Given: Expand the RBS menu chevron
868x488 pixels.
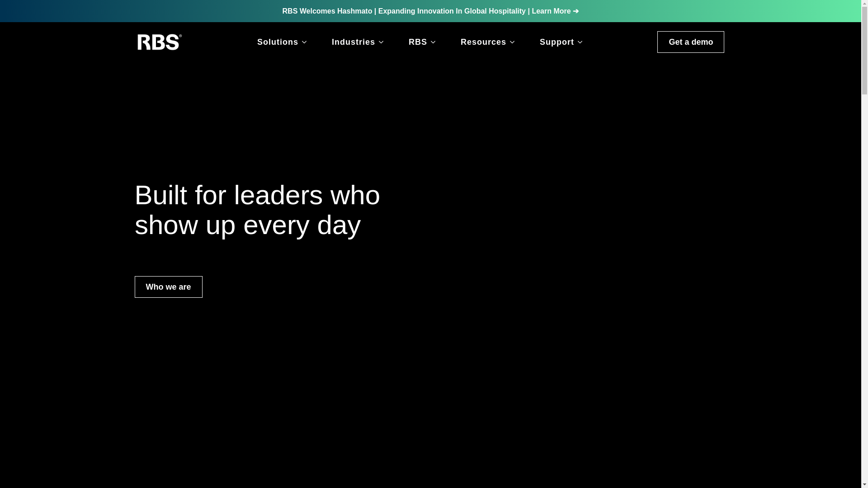Looking at the screenshot, I should (x=433, y=42).
